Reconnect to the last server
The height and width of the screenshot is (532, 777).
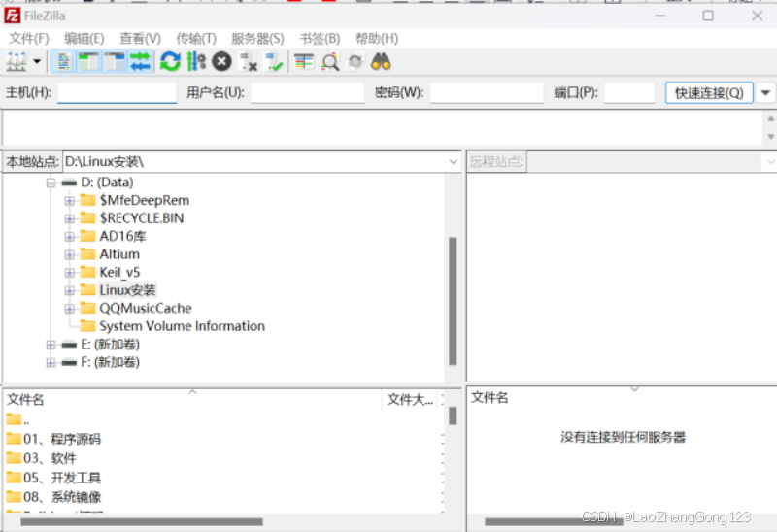point(274,62)
